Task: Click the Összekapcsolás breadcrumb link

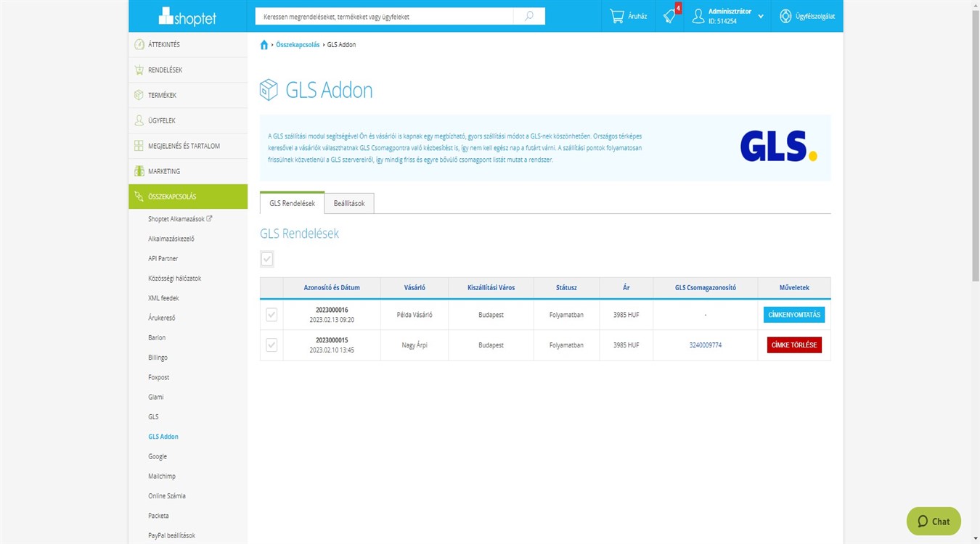Action: (298, 45)
